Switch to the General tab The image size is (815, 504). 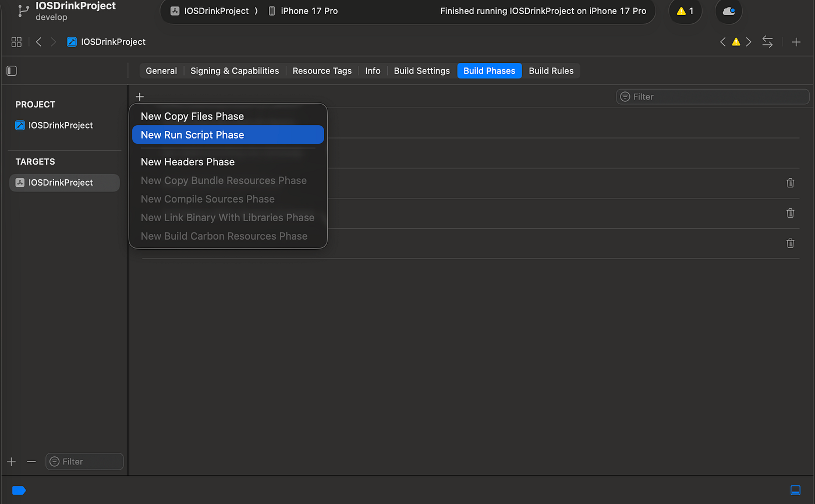click(x=161, y=71)
